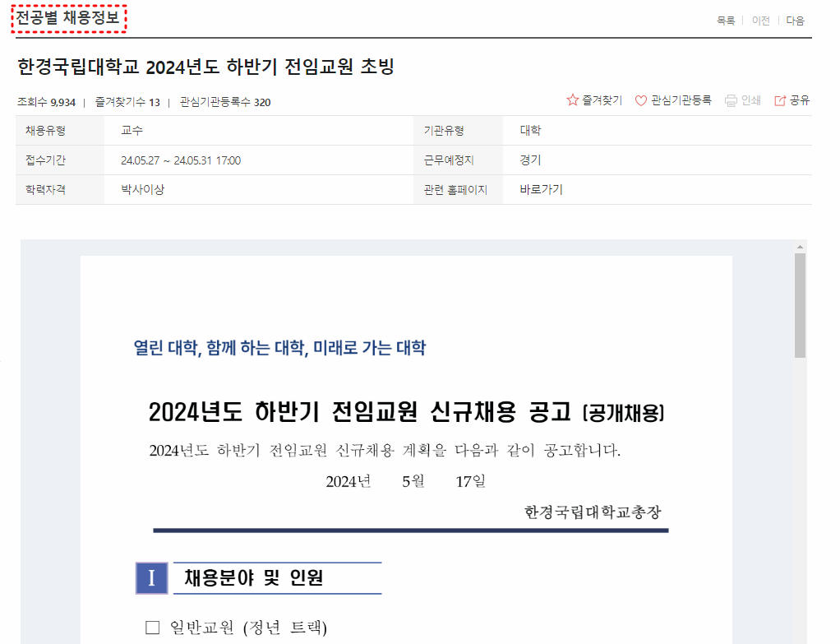This screenshot has width=840, height=644.
Task: Click the 전공별 채용정보 heading
Action: (x=67, y=18)
